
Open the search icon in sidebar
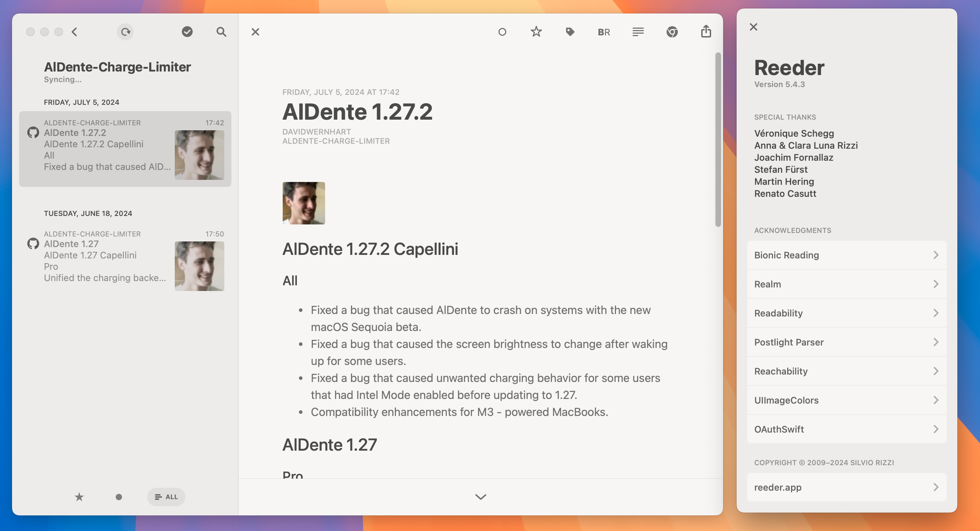(221, 32)
